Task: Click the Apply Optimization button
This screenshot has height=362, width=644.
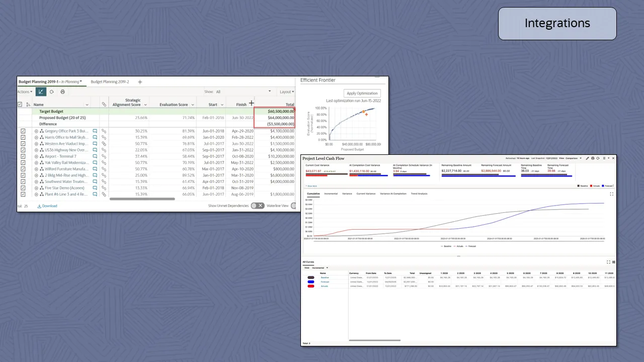Action: click(362, 93)
